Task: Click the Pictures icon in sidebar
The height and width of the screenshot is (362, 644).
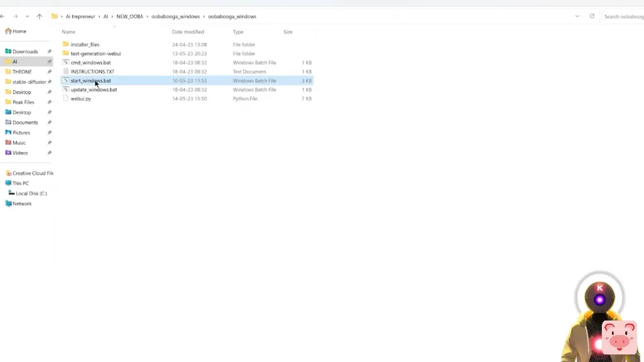Action: coord(8,132)
